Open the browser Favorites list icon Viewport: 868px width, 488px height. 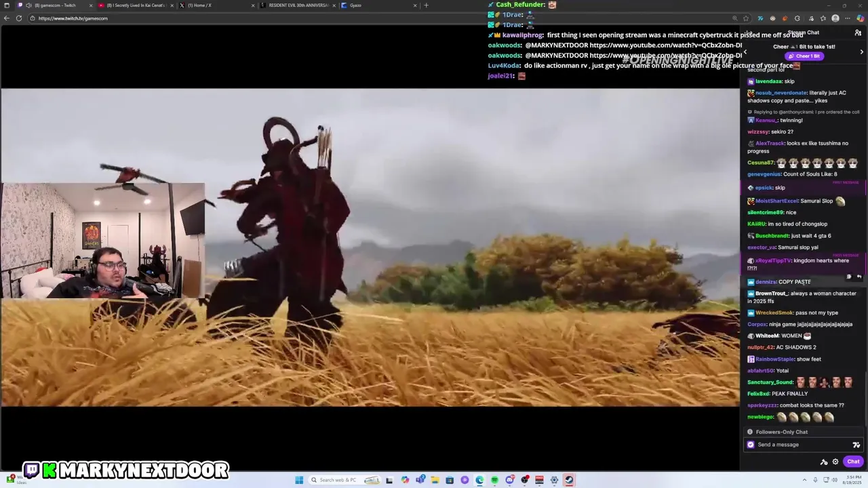(823, 18)
